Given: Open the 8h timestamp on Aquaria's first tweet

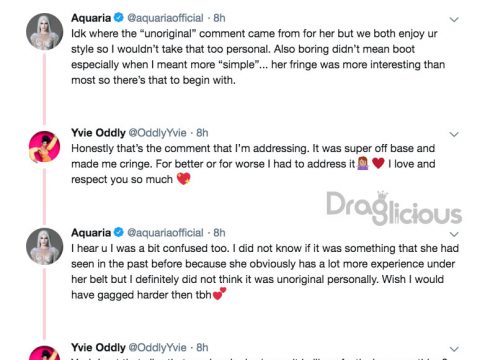Looking at the screenshot, I should (x=219, y=18).
